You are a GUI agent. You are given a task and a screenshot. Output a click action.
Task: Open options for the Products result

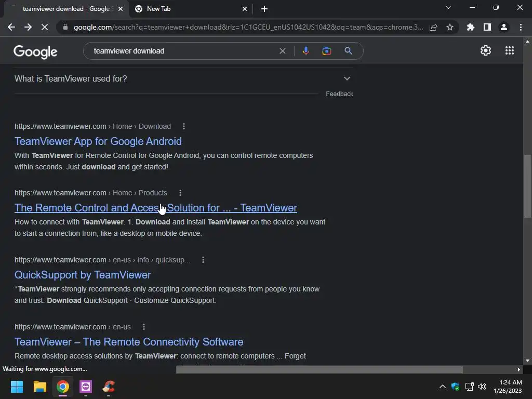coord(180,193)
